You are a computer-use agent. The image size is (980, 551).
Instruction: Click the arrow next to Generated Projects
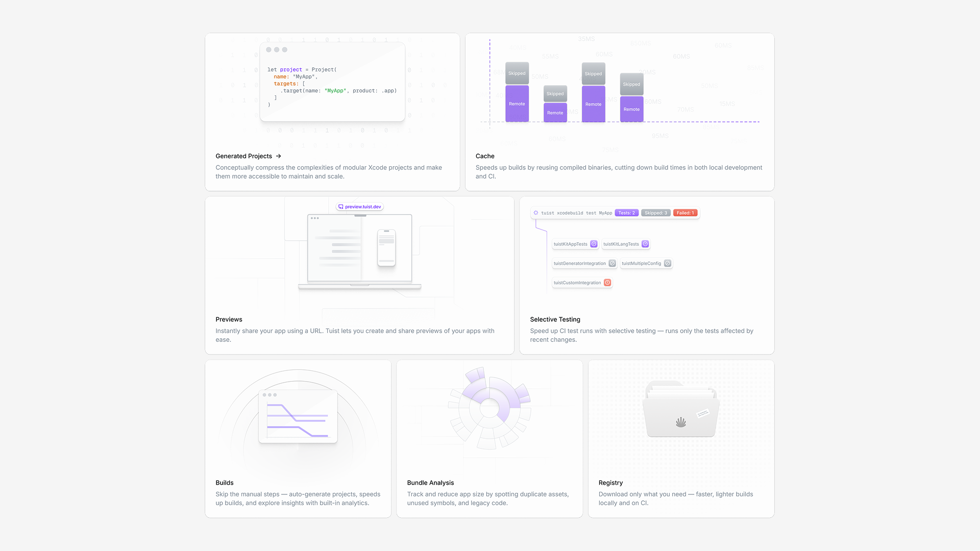pos(278,156)
